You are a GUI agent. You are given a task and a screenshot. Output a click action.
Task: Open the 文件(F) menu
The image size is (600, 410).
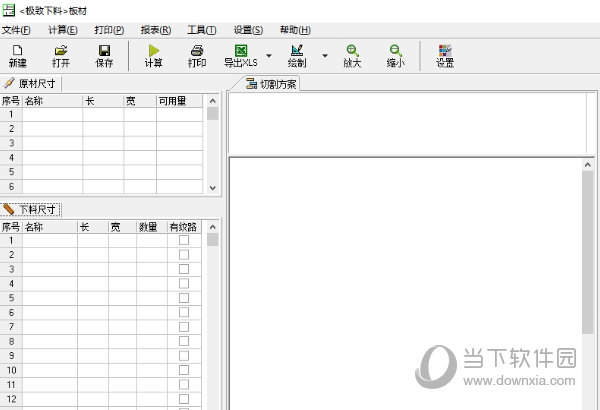click(x=16, y=30)
